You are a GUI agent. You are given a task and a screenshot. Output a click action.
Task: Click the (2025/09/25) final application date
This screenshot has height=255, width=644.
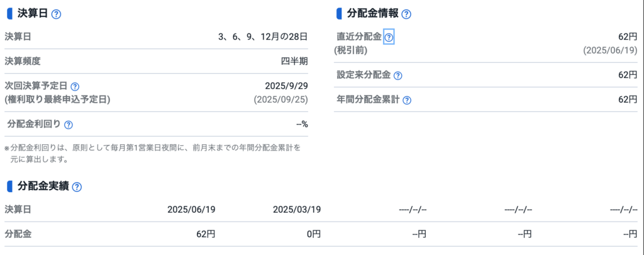pos(280,100)
